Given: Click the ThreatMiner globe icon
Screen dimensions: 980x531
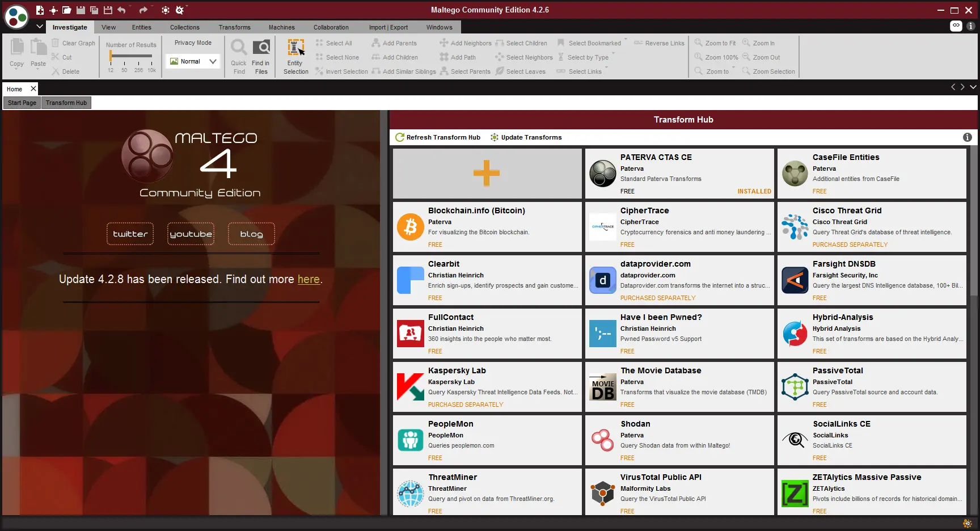Looking at the screenshot, I should tap(411, 494).
